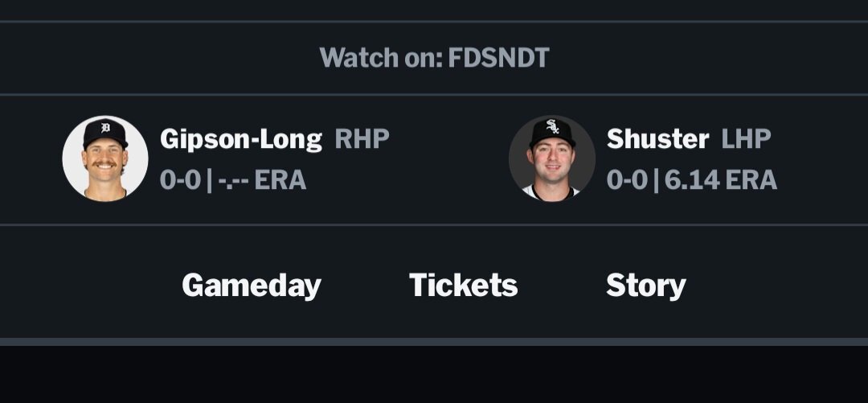Read the game Story
This screenshot has width=868, height=403.
645,285
